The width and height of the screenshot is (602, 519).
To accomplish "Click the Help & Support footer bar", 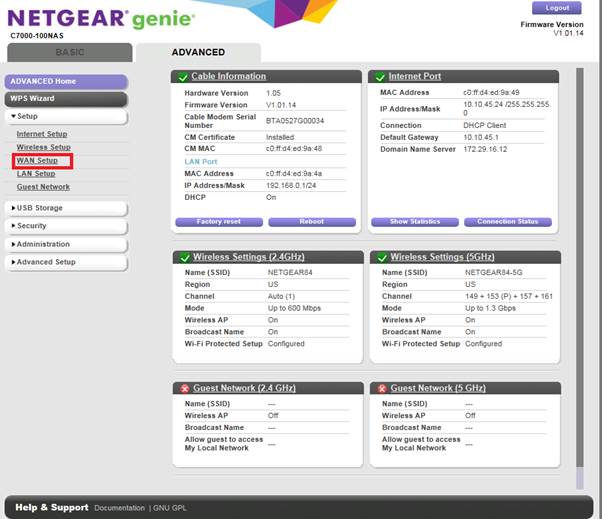I will pos(299,507).
